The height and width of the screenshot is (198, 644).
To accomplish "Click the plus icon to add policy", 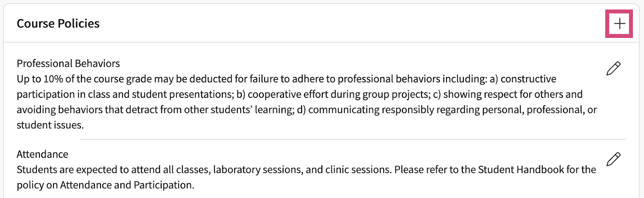I will pyautogui.click(x=619, y=24).
